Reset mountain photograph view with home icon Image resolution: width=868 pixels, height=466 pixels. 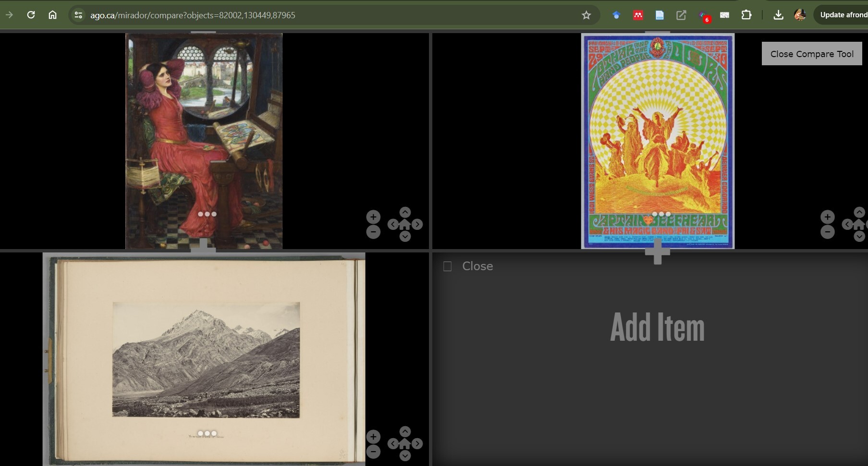coord(405,443)
